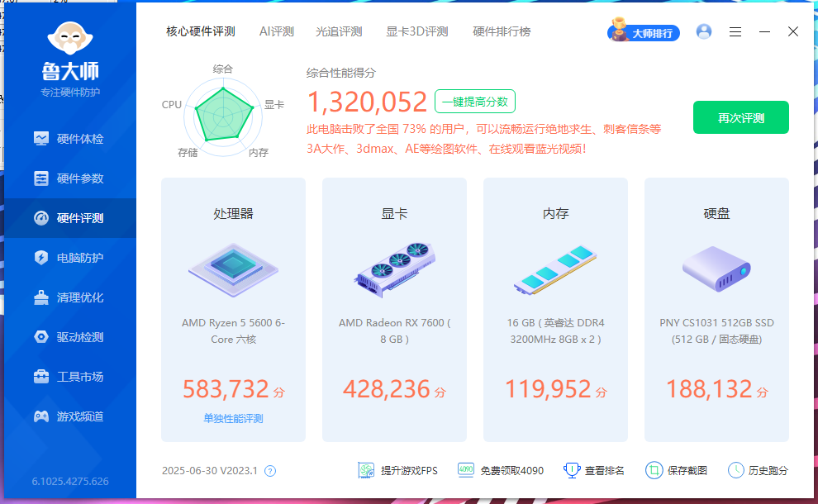Open the 历史跑分 link text

tap(768, 471)
